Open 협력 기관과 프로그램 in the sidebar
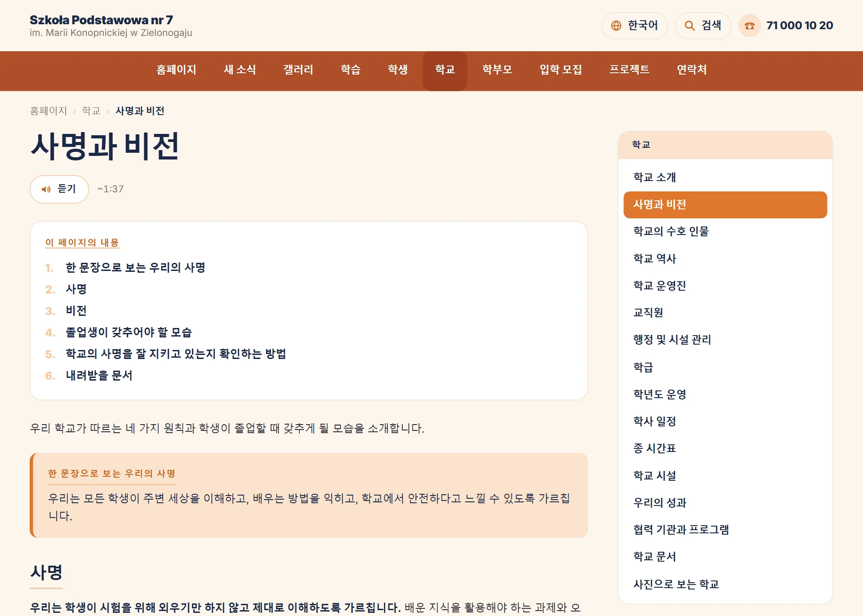Viewport: 863px width, 616px height. (725, 530)
